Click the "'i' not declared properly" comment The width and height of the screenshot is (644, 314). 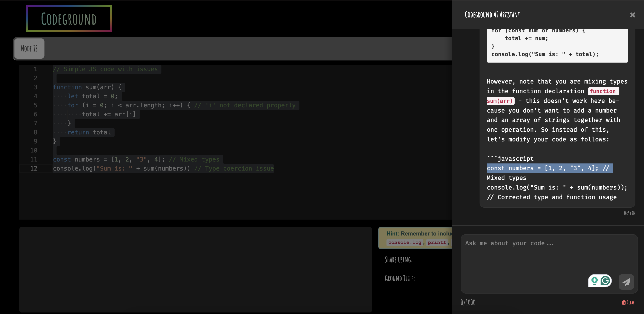[245, 105]
